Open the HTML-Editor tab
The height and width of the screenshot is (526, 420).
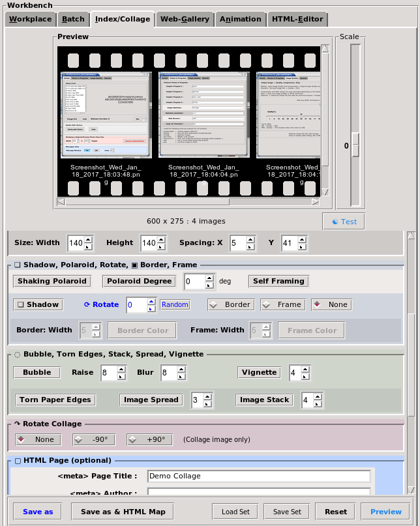[297, 19]
